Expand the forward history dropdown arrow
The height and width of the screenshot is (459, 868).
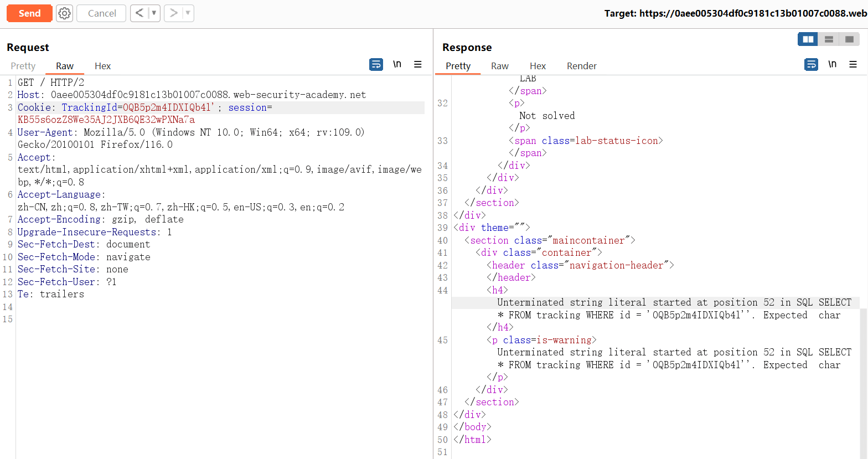coord(188,13)
